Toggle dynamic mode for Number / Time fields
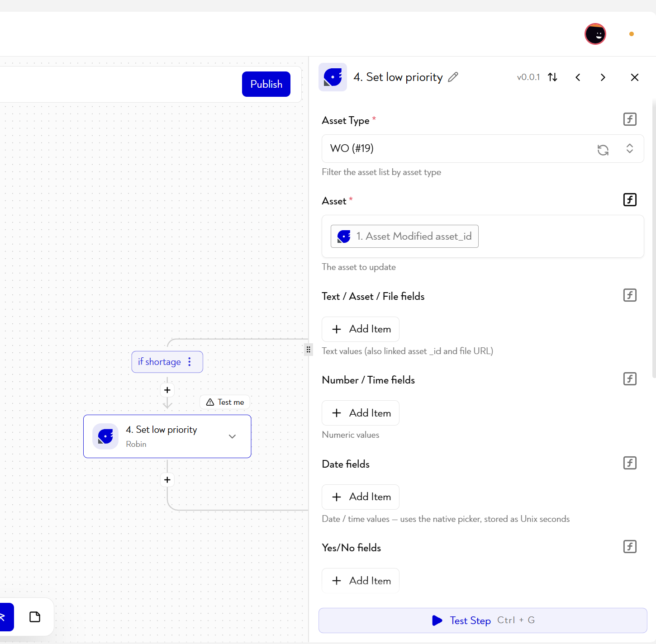 (630, 379)
